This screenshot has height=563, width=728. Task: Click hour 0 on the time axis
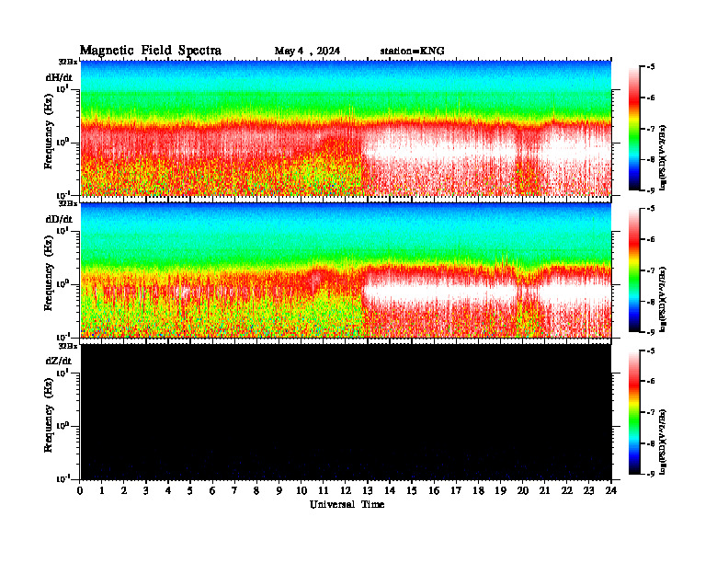tap(80, 491)
